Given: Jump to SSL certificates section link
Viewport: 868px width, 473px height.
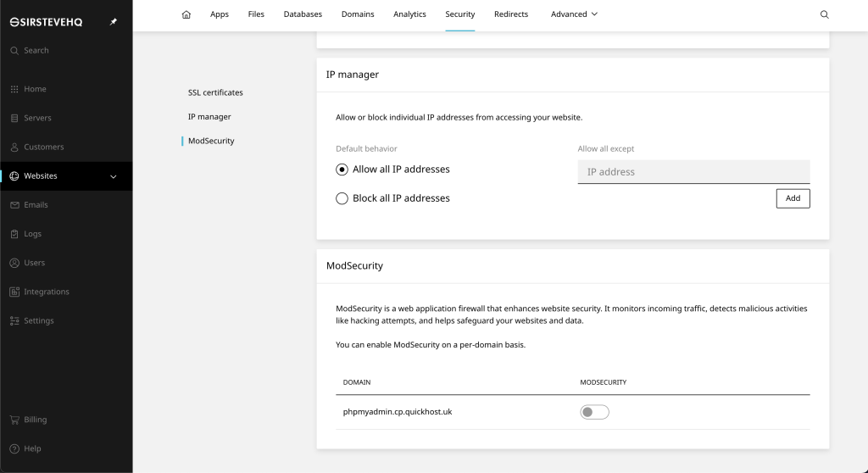Looking at the screenshot, I should tap(215, 92).
